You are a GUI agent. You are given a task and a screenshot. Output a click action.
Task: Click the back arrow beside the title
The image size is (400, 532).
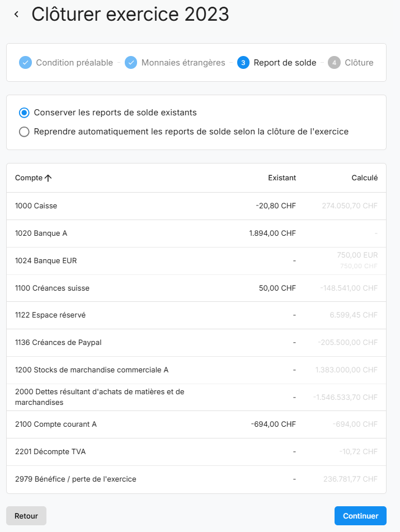(17, 15)
